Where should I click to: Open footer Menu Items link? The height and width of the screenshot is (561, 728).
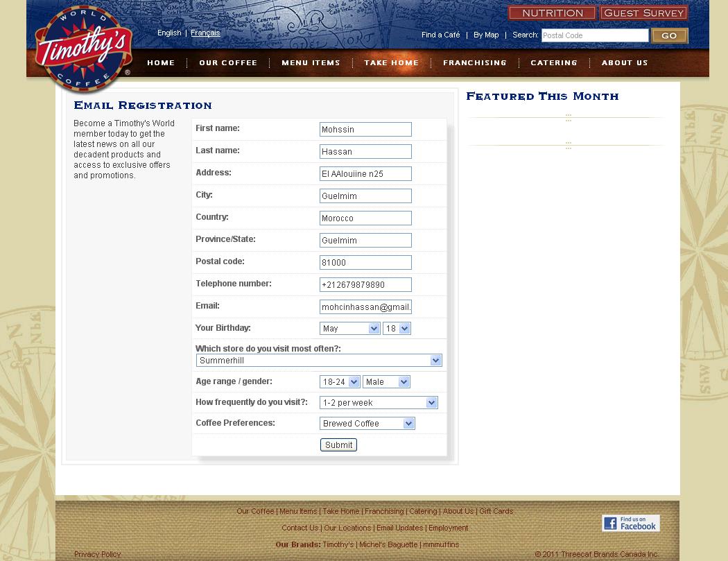click(298, 511)
